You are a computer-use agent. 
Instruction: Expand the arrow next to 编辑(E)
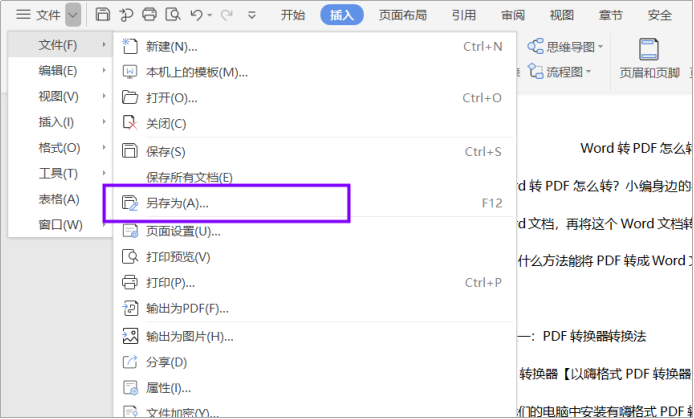coord(104,70)
